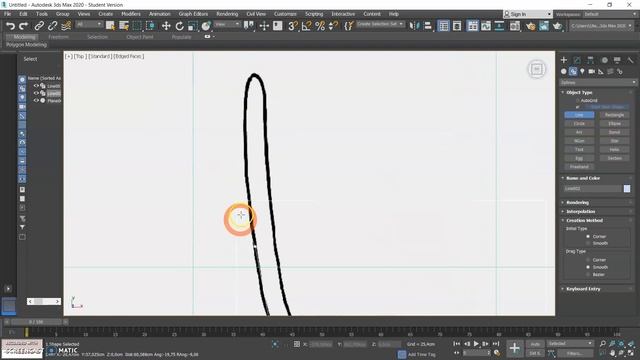Open the Scripting menu
The height and width of the screenshot is (360, 640).
click(314, 14)
